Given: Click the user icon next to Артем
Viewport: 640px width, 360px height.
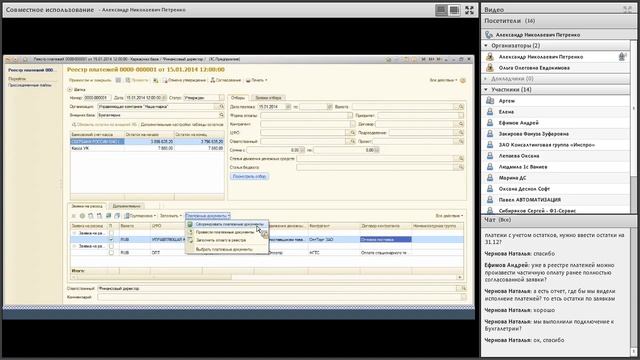Looking at the screenshot, I should pyautogui.click(x=490, y=100).
